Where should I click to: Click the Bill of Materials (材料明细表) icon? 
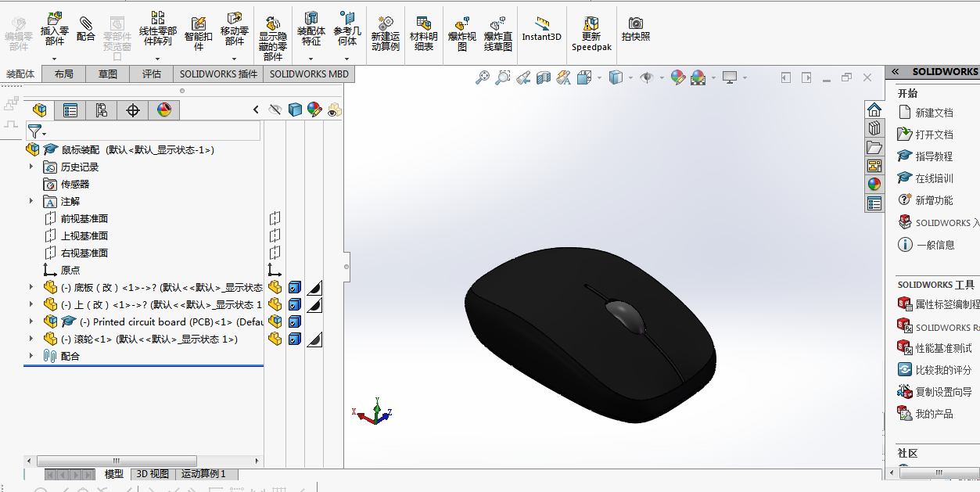point(423,32)
